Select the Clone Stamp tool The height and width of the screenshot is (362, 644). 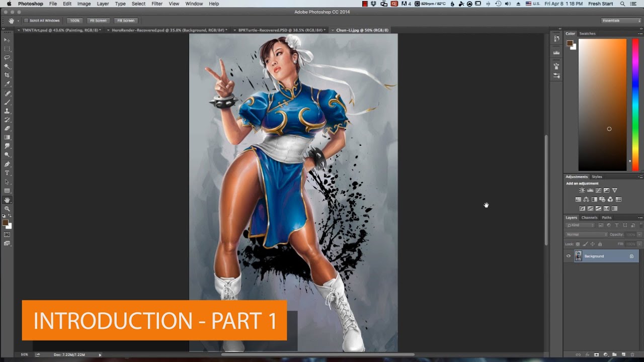[x=7, y=111]
